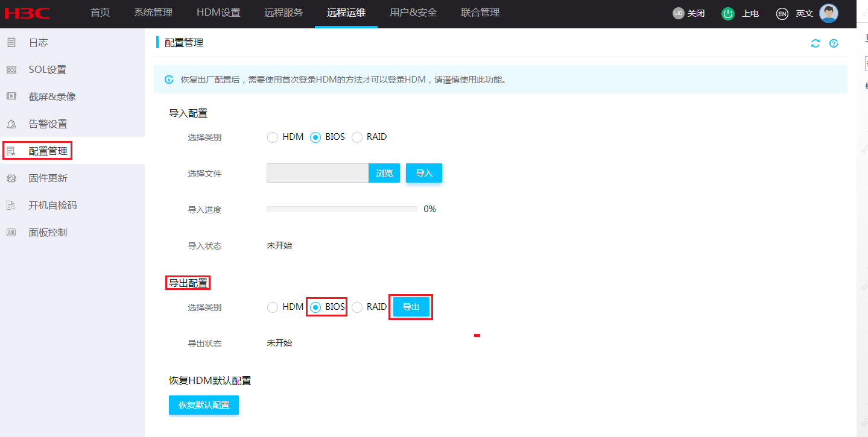The height and width of the screenshot is (437, 868).
Task: Click the 上电 power label
Action: (750, 13)
